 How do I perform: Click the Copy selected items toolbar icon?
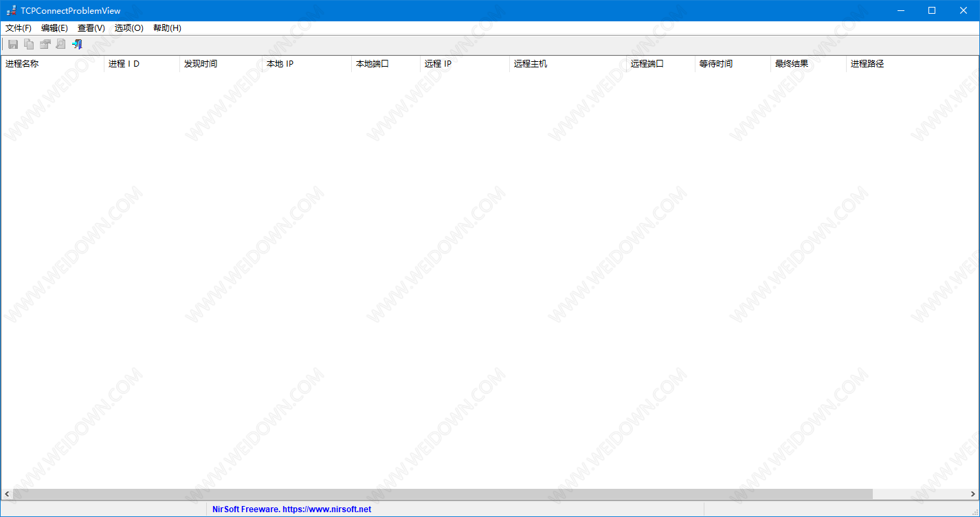[x=29, y=44]
